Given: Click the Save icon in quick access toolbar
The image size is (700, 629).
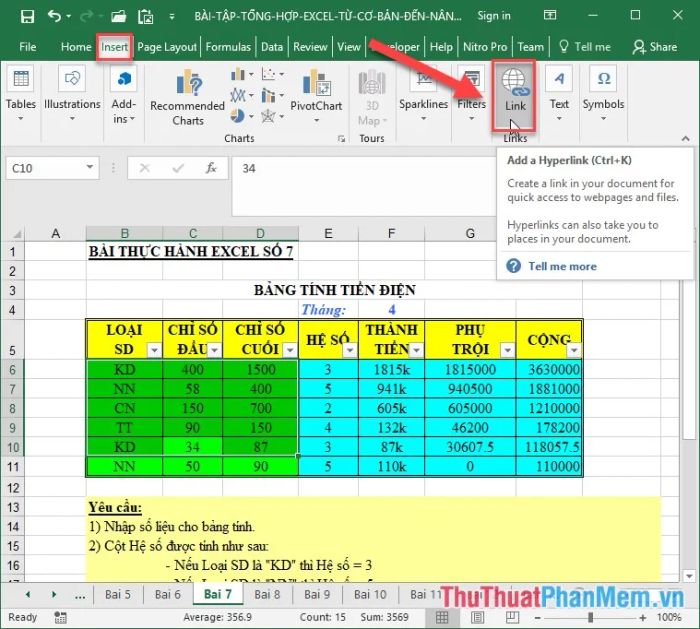Looking at the screenshot, I should click(x=27, y=17).
